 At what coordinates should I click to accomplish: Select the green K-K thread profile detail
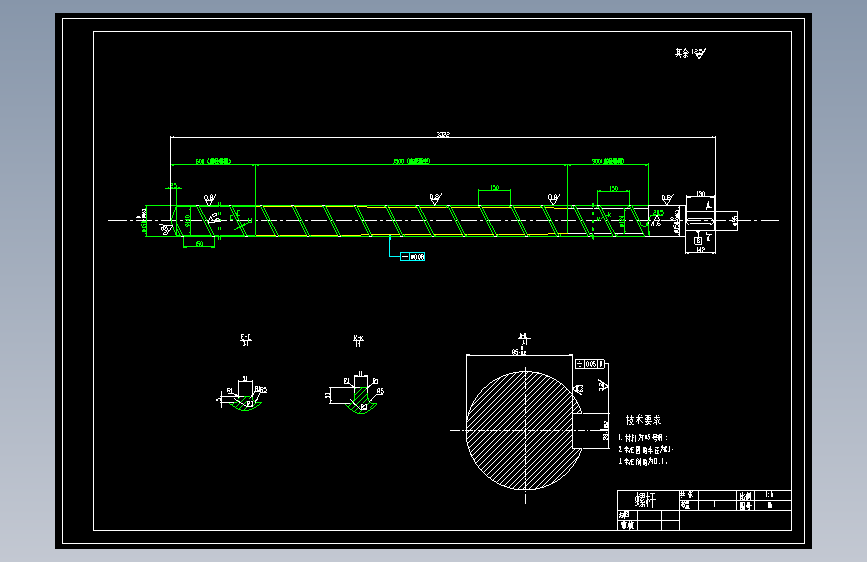point(361,401)
